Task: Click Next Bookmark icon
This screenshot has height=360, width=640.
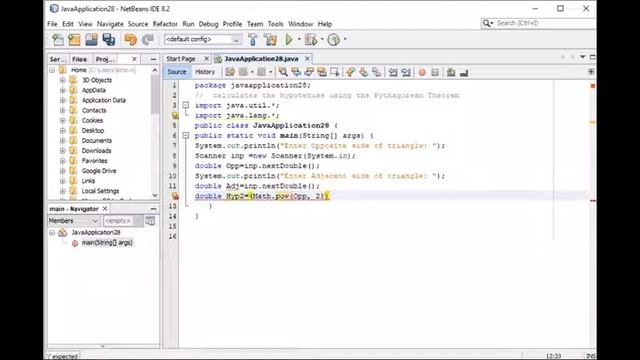Action: click(364, 72)
